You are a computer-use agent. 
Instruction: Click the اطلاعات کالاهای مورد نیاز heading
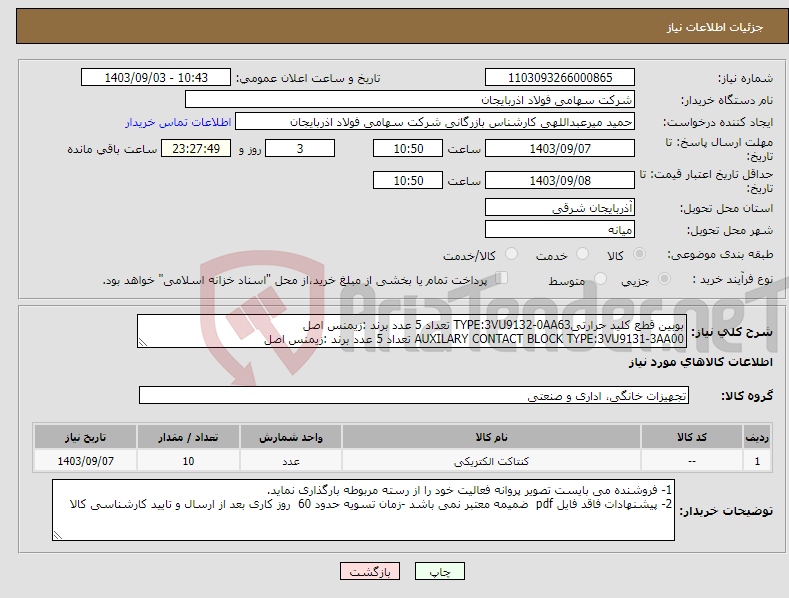[x=700, y=362]
